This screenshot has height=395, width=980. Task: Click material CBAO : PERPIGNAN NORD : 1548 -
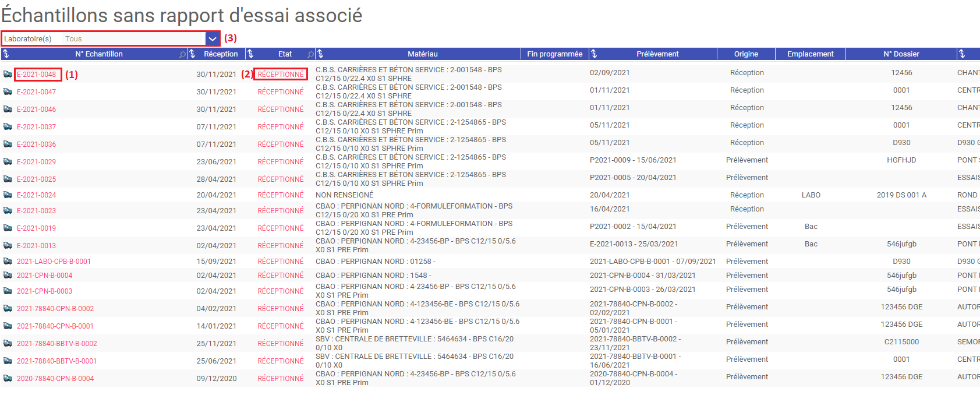point(374,276)
